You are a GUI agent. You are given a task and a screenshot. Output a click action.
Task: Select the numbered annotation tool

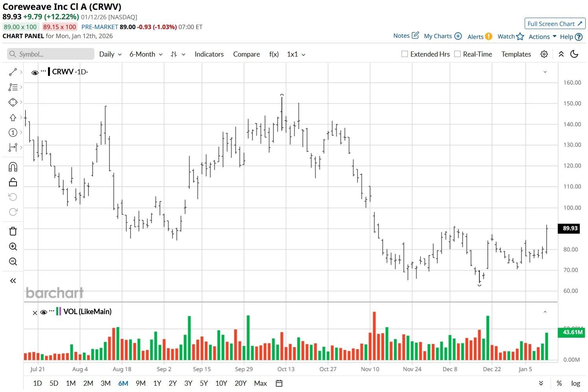point(13,133)
